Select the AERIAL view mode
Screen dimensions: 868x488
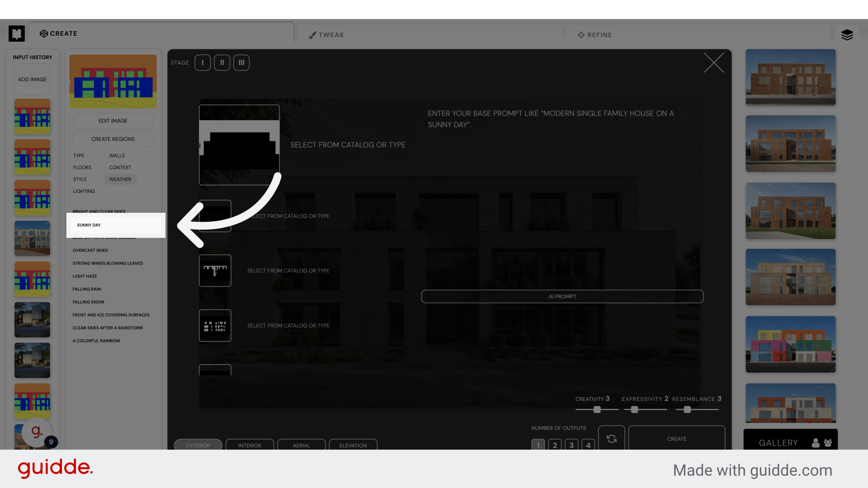coord(301,445)
